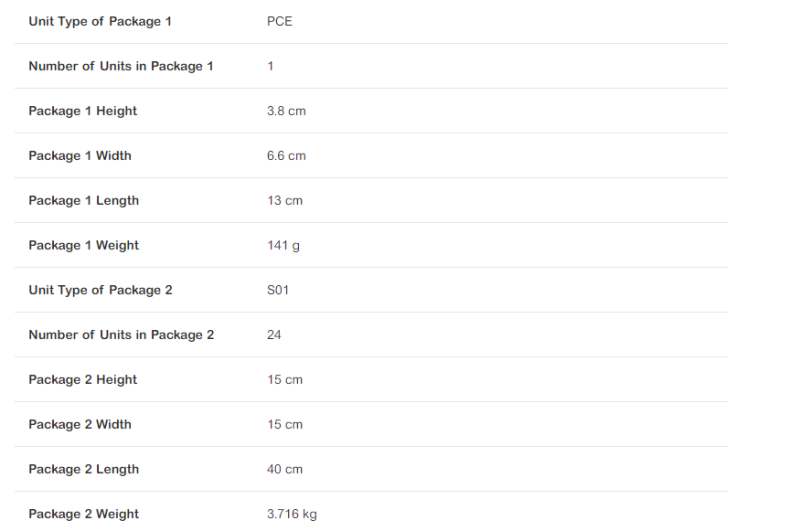
Task: Click the "Number of Units in Package 1" label
Action: 121,66
